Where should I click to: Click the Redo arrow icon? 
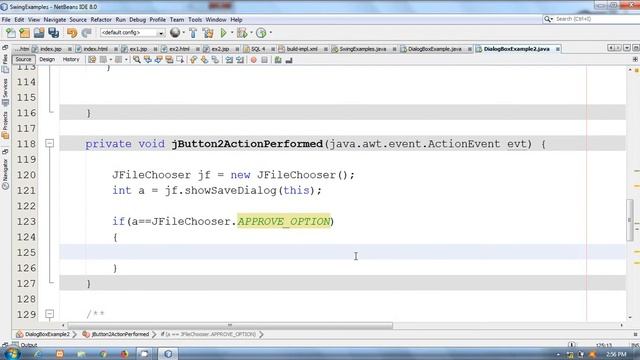86,33
